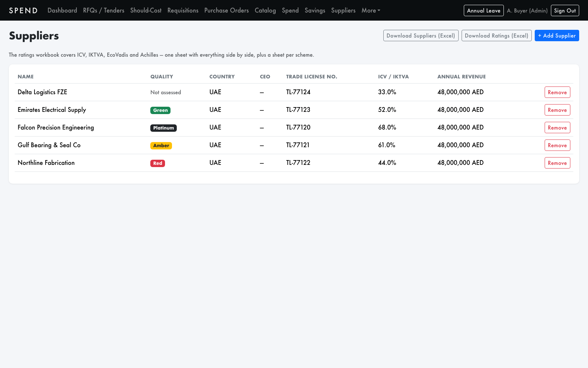The width and height of the screenshot is (588, 368).
Task: Open Northline Fabrication supplier
Action: pyautogui.click(x=46, y=163)
